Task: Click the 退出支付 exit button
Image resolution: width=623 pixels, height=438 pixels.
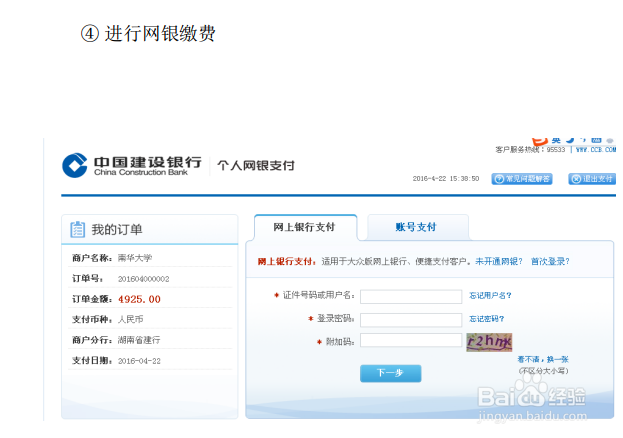Action: click(592, 179)
